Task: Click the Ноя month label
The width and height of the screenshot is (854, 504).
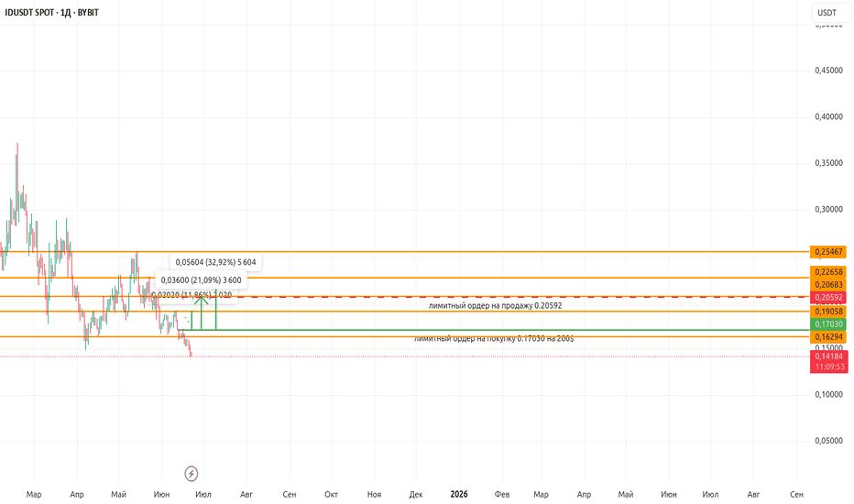Action: (374, 495)
